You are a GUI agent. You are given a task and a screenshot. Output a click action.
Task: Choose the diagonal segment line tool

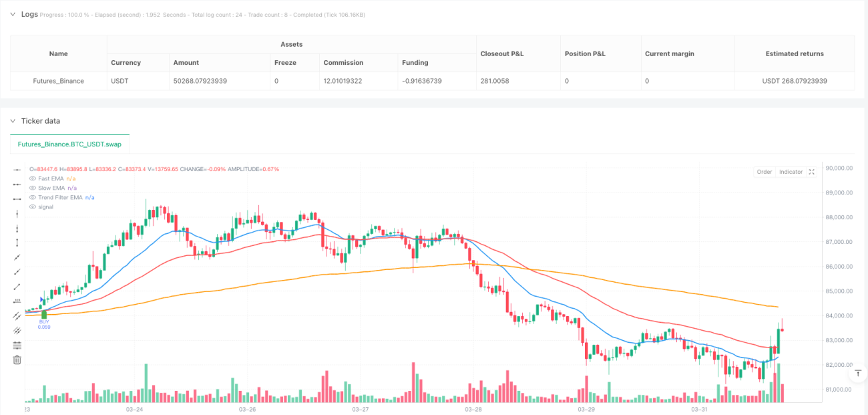tap(17, 286)
